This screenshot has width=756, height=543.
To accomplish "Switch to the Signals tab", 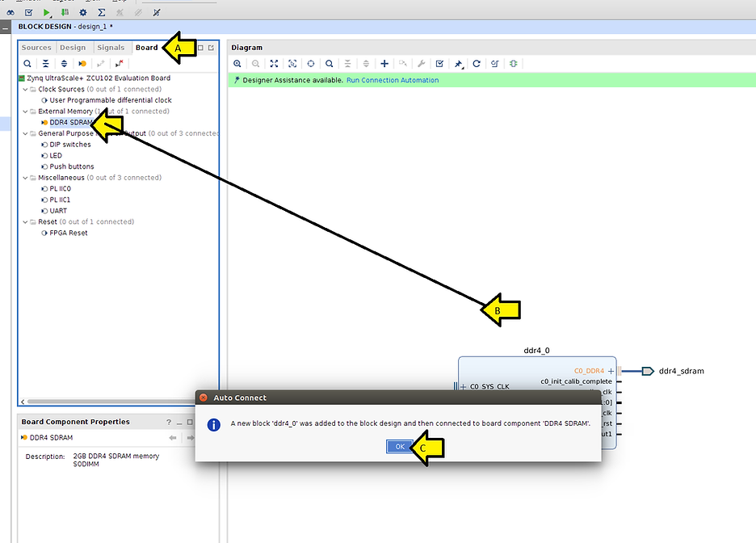I will point(111,47).
